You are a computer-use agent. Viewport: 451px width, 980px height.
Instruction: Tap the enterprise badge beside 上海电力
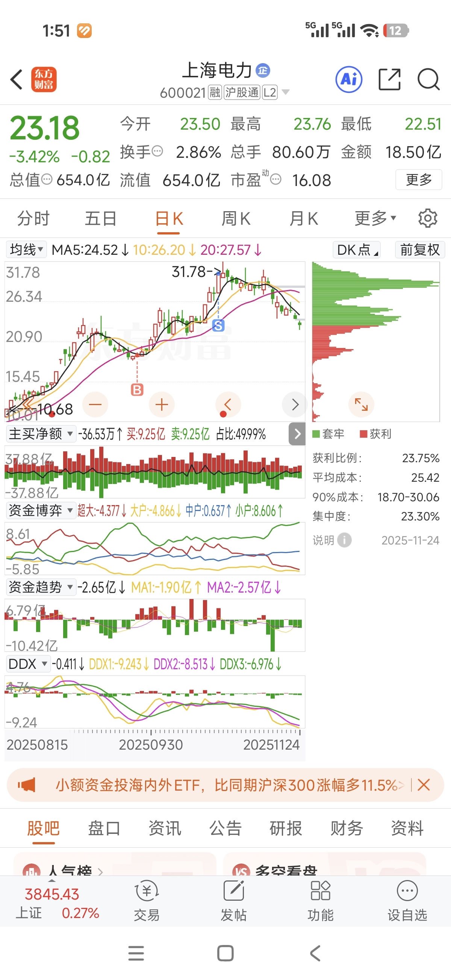coord(263,70)
